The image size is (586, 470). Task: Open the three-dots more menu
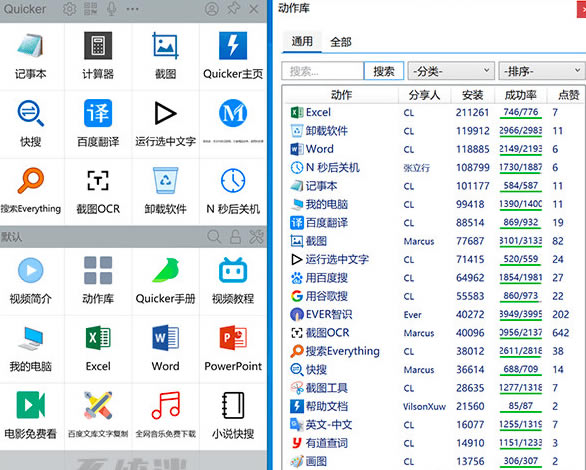[x=133, y=9]
